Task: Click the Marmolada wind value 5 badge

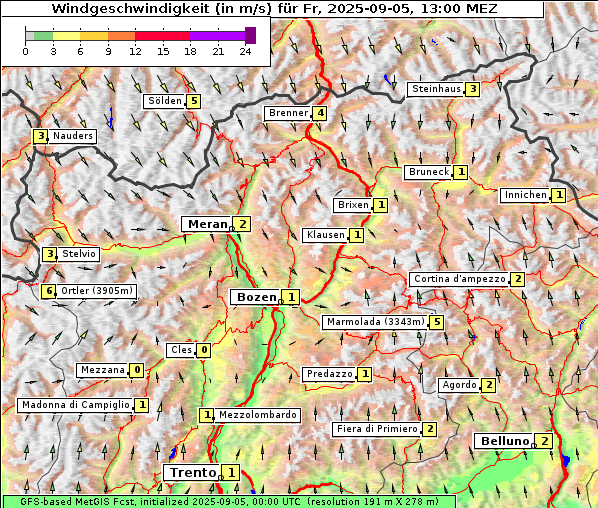Action: (x=437, y=322)
